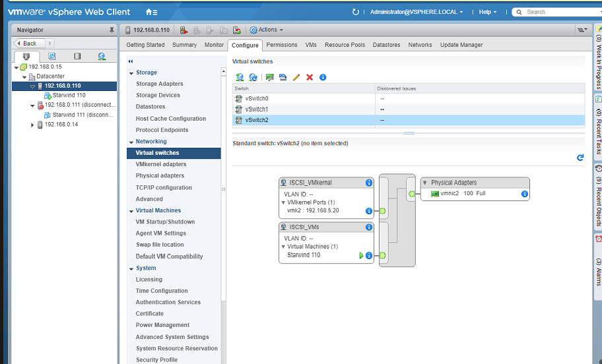Click the info icon beside Starwind 110 in diagram
The width and height of the screenshot is (602, 364).
(x=369, y=255)
